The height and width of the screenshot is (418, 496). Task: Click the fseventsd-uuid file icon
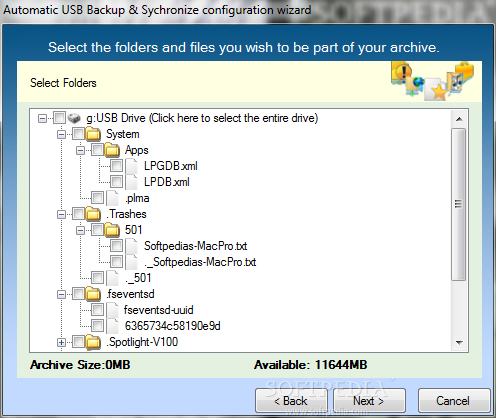[x=112, y=310]
